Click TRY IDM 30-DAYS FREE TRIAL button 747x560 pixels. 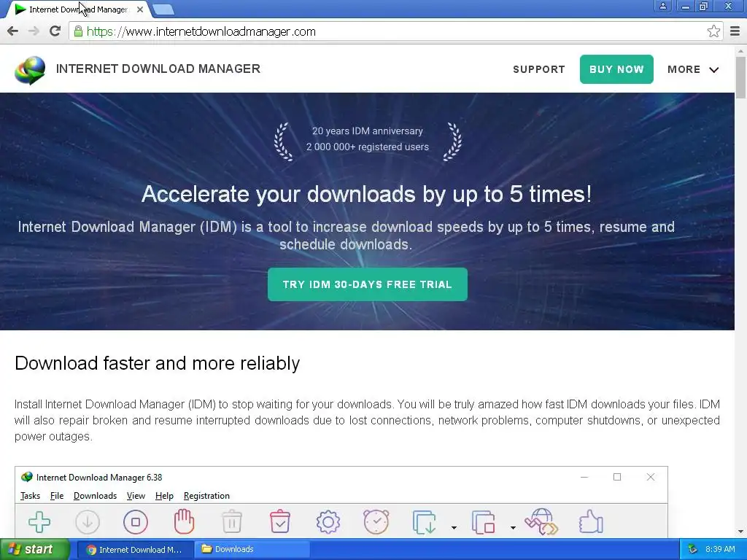pos(368,284)
